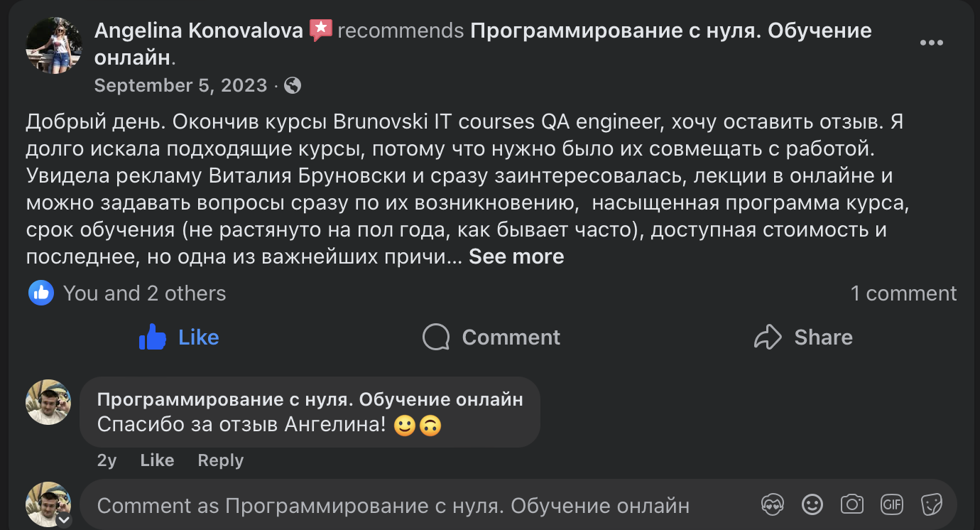Open Comment to reply to the post
This screenshot has width=980, height=530.
[490, 337]
